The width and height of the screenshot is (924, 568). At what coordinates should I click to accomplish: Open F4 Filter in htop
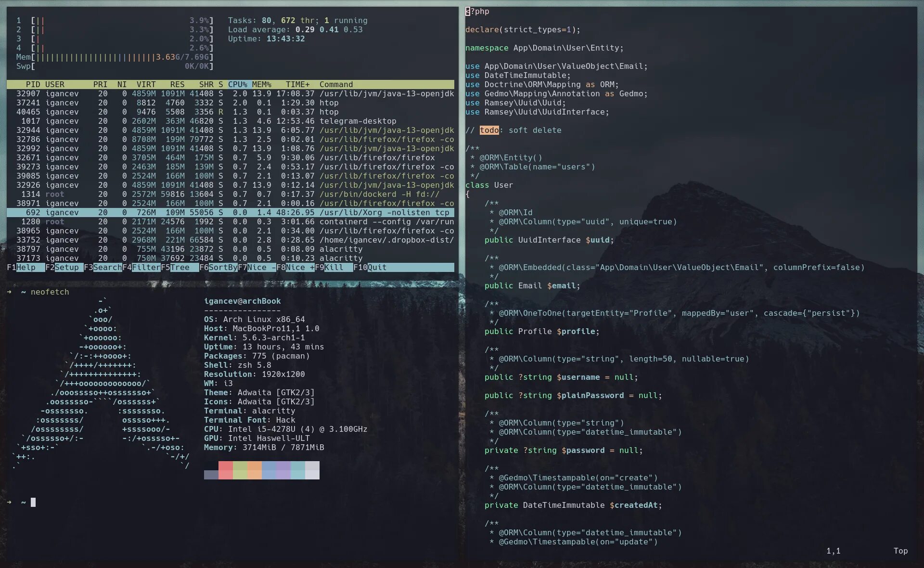coord(145,267)
